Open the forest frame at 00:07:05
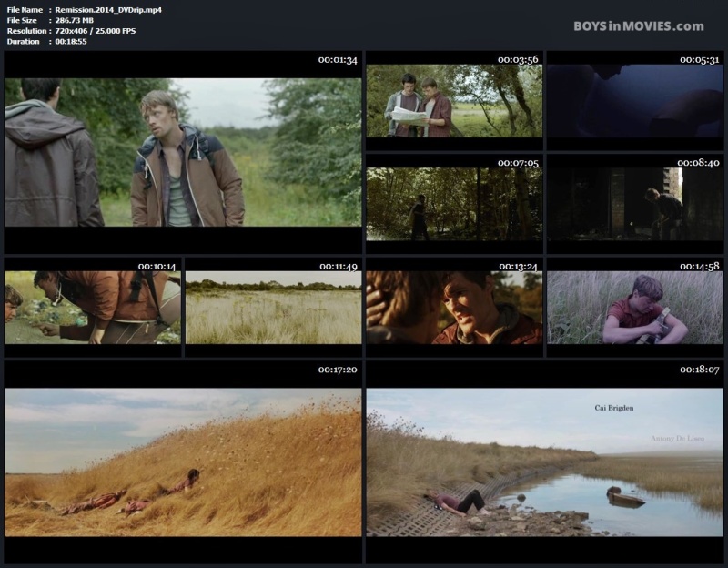728x568 pixels. point(454,204)
